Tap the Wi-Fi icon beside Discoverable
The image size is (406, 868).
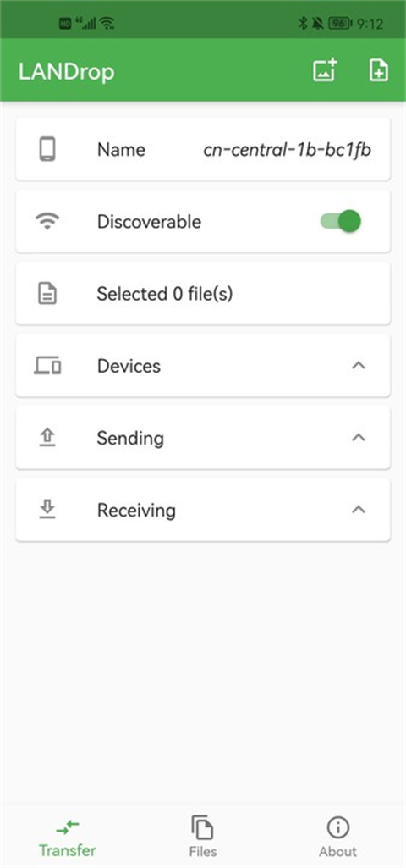(47, 222)
